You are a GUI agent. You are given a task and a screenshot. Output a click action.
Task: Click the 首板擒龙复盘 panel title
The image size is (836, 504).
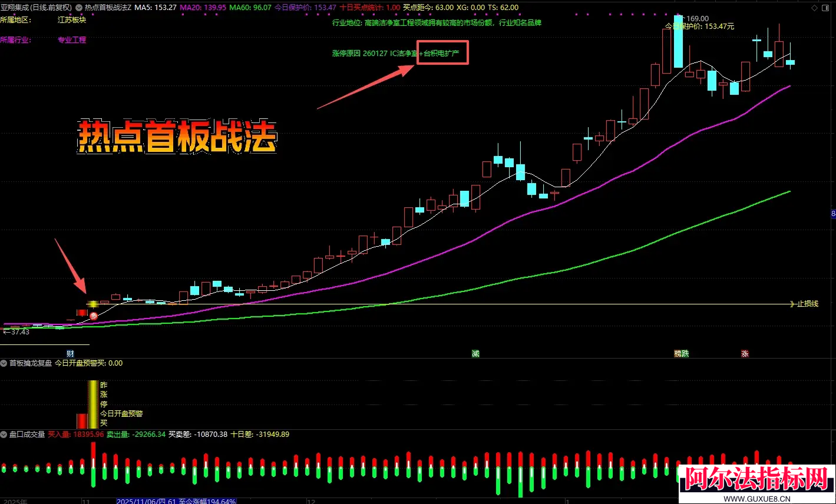(x=31, y=363)
